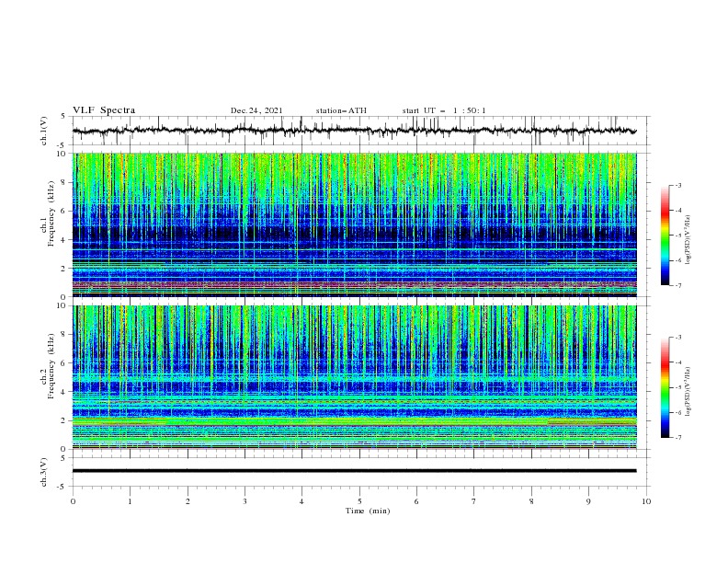Viewport: 728px width, 563px height.
Task: Click the ch.2 colorbar 'log(PSD)(V²/Hz)' label
Action: coord(688,391)
